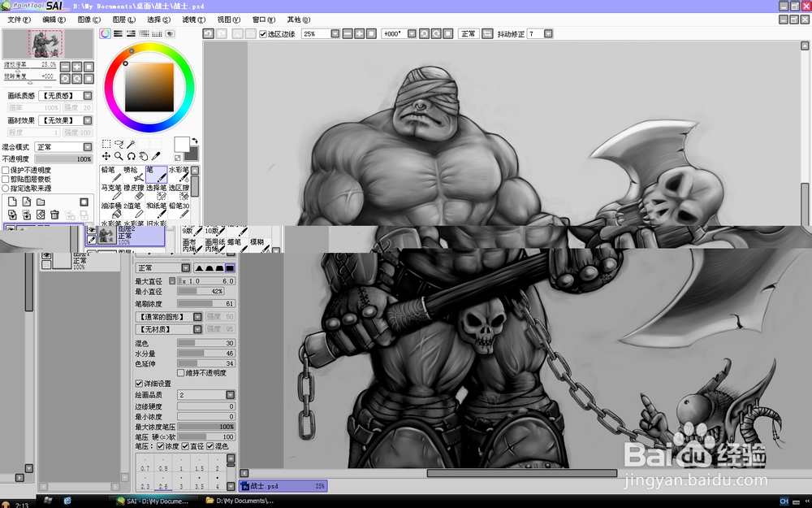The width and height of the screenshot is (812, 508).
Task: Select 指定选取来源 radio option
Action: tap(6, 189)
